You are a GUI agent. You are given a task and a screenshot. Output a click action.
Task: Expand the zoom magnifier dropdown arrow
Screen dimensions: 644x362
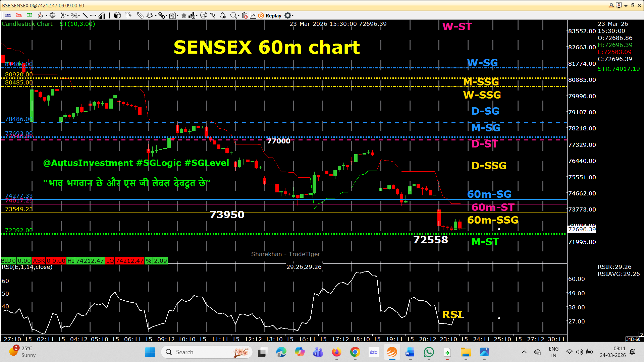(238, 15)
